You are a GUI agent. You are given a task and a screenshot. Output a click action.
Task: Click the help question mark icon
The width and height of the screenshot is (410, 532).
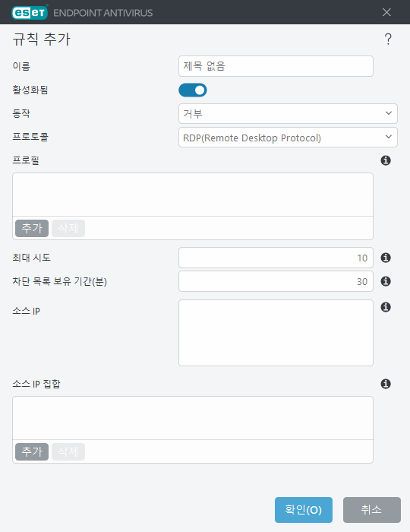[x=388, y=39]
